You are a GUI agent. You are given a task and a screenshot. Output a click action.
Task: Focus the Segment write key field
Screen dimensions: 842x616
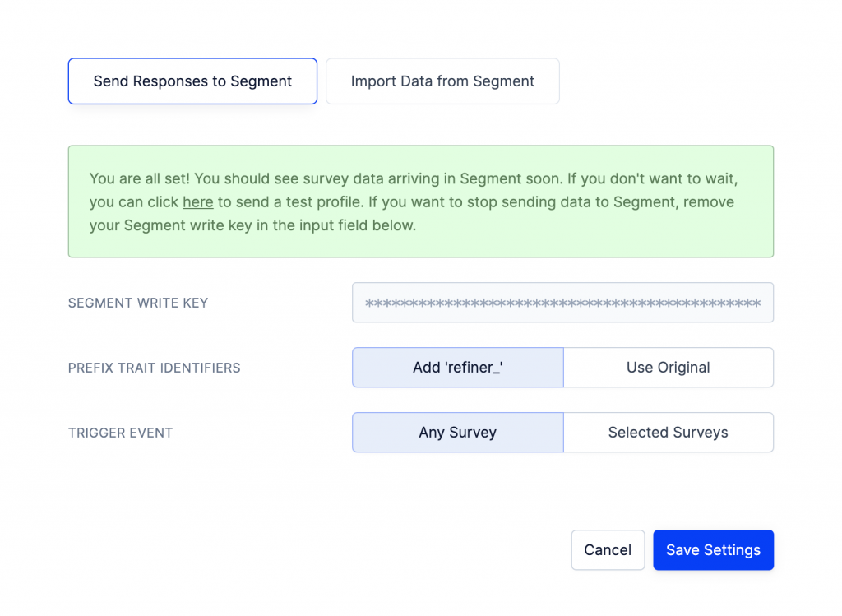[x=562, y=303]
